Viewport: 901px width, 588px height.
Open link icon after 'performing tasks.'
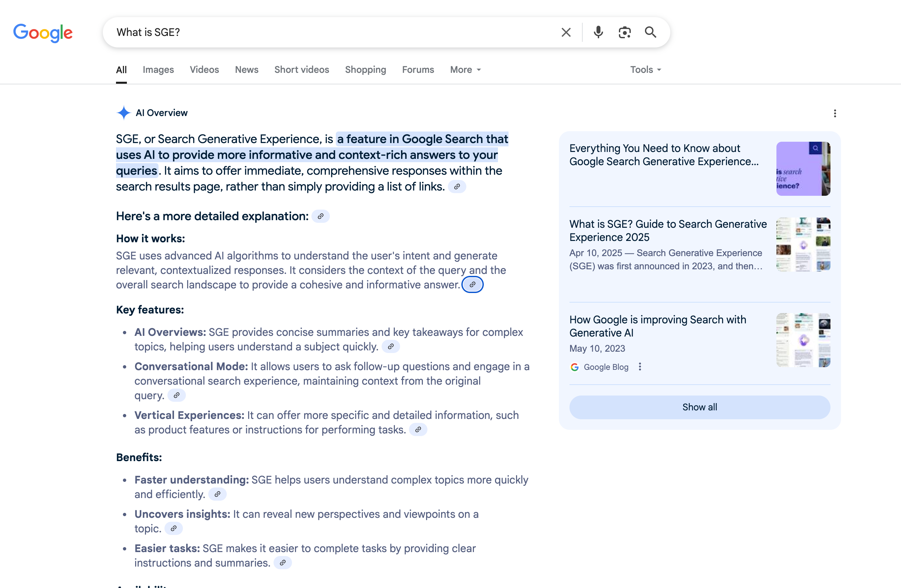418,430
